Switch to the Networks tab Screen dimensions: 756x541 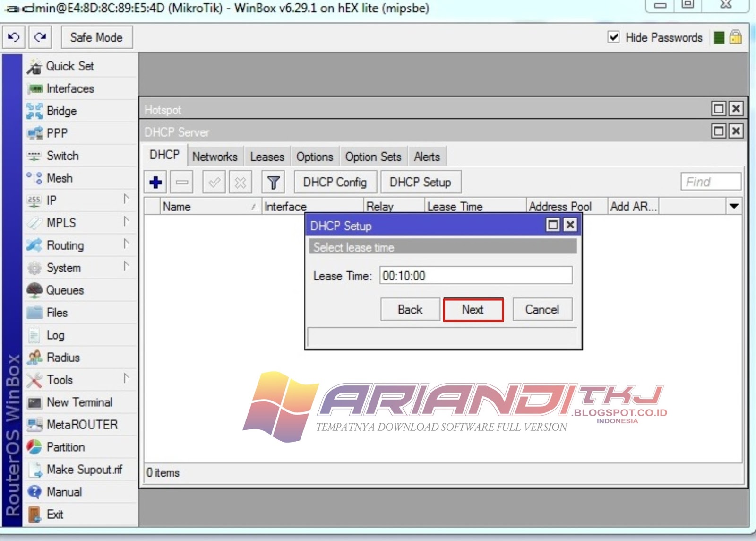click(215, 157)
